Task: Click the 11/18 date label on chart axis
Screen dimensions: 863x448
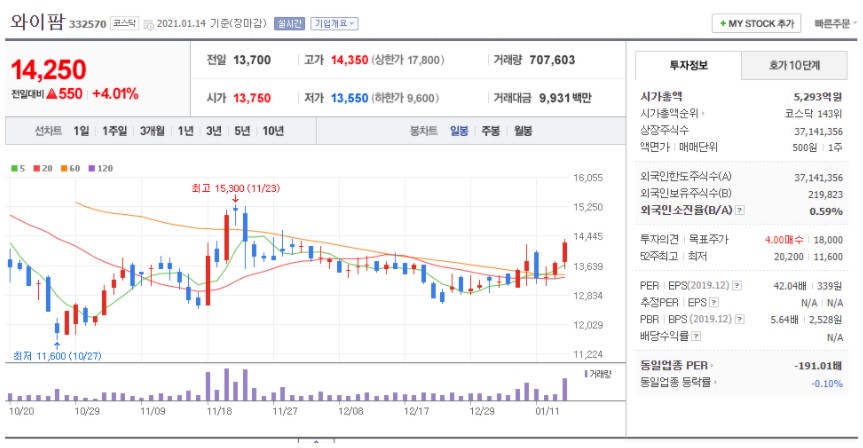Action: tap(219, 411)
